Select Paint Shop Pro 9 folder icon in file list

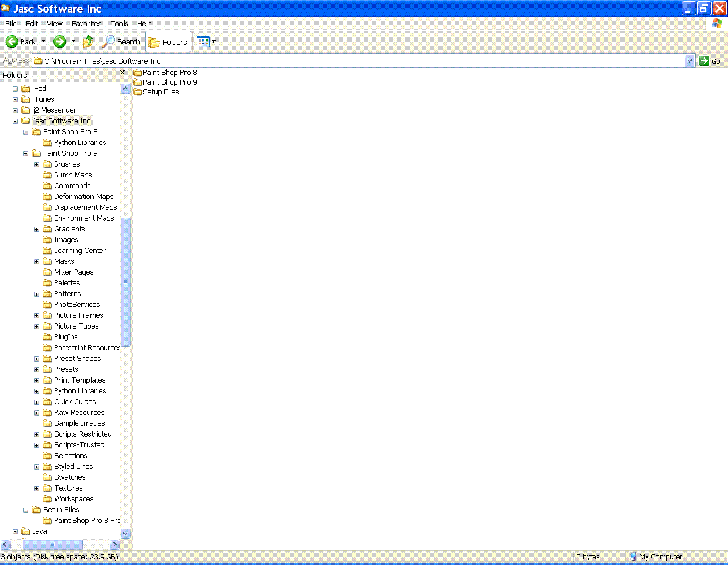click(x=137, y=82)
